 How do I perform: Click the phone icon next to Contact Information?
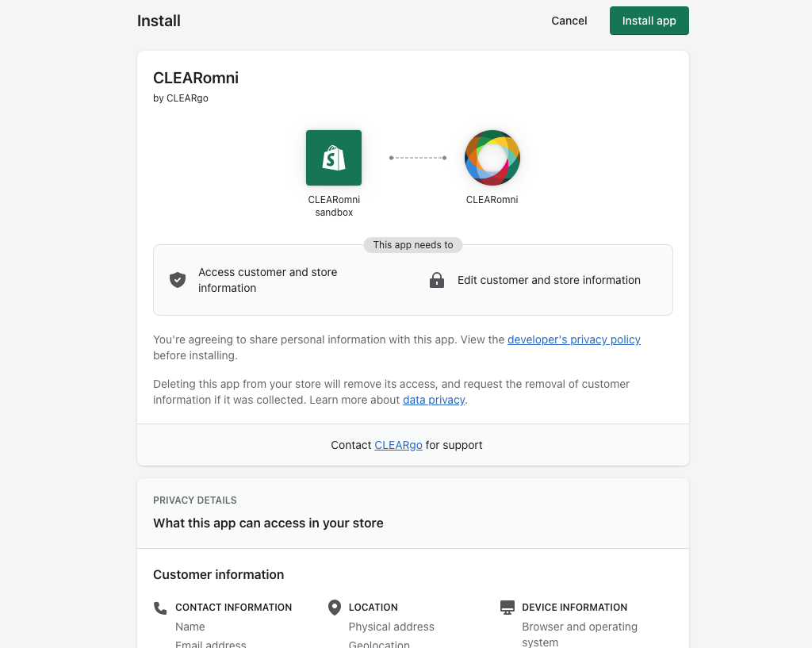point(159,607)
